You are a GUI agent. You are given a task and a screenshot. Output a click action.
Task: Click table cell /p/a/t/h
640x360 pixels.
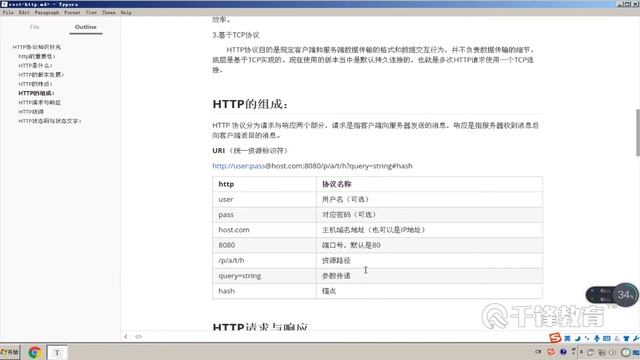(x=264, y=260)
